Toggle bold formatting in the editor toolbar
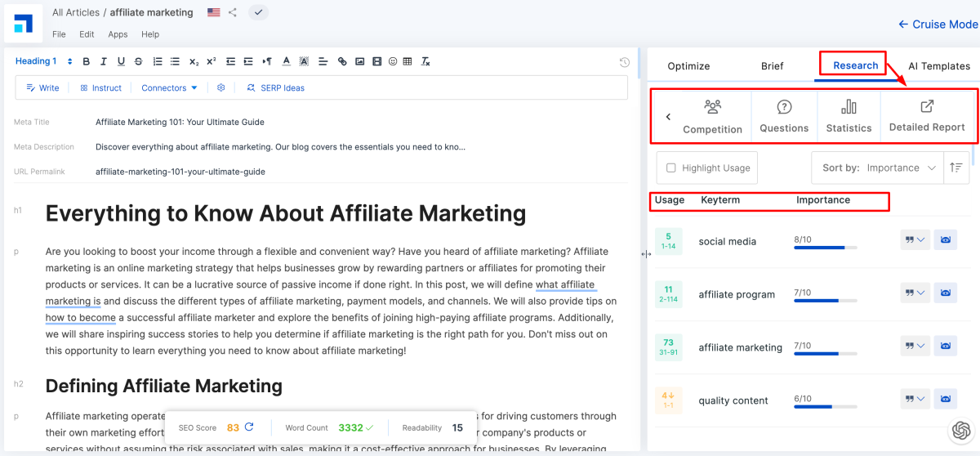The height and width of the screenshot is (456, 980). coord(85,61)
